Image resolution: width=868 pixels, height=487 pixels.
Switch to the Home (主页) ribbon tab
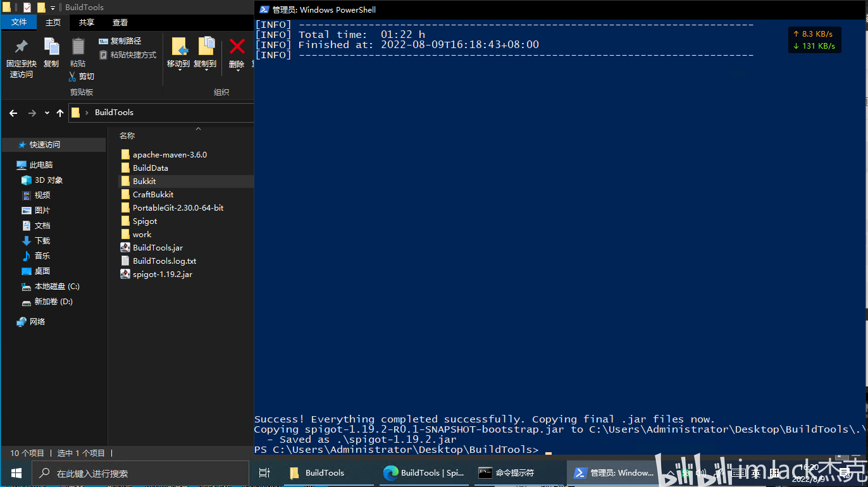(53, 23)
